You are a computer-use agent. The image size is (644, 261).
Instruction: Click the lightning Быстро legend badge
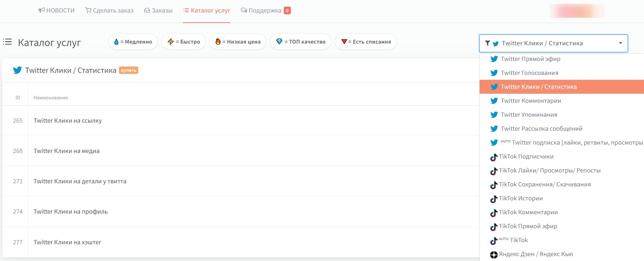point(184,42)
